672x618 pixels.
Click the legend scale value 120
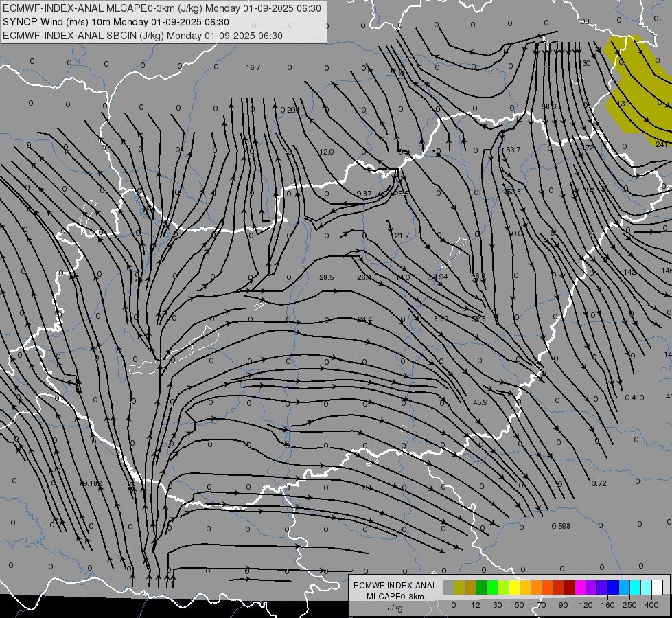(586, 605)
